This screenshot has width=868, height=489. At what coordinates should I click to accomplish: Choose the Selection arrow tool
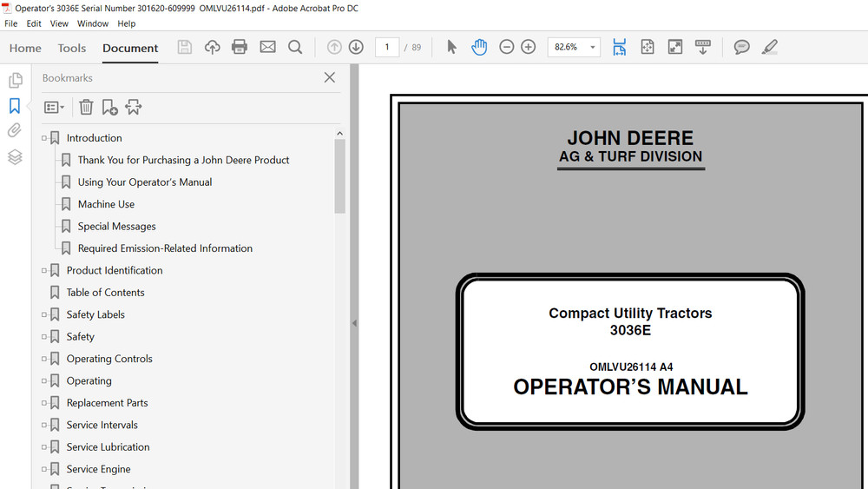click(x=451, y=47)
